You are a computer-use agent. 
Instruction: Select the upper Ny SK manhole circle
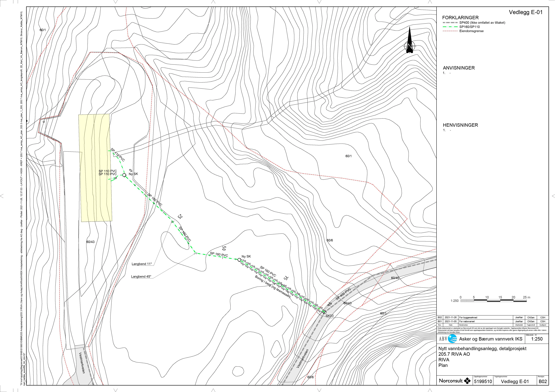(124, 175)
